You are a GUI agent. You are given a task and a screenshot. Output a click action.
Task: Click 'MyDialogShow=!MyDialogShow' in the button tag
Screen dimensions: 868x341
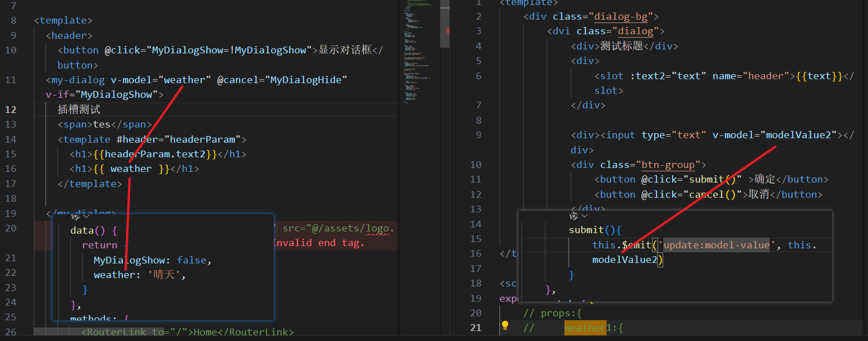pos(230,50)
